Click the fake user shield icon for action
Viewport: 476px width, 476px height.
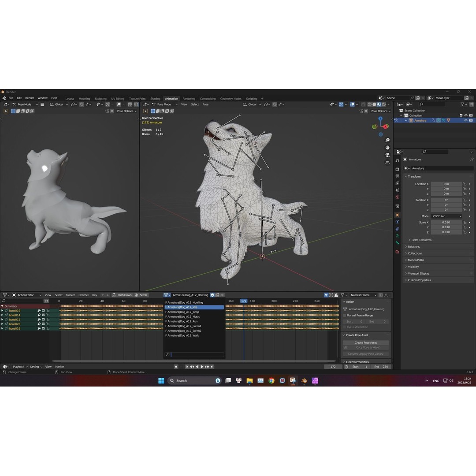(x=212, y=295)
